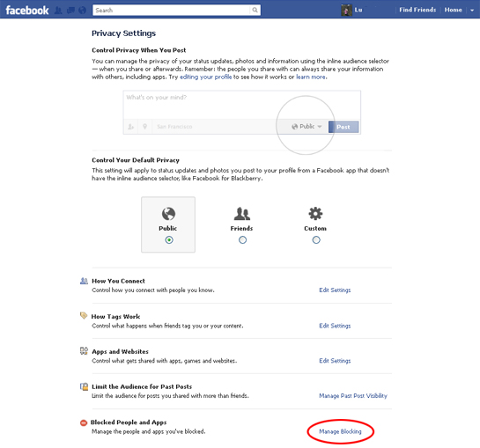480x448 pixels.
Task: Click the Custom gear icon
Action: point(315,214)
